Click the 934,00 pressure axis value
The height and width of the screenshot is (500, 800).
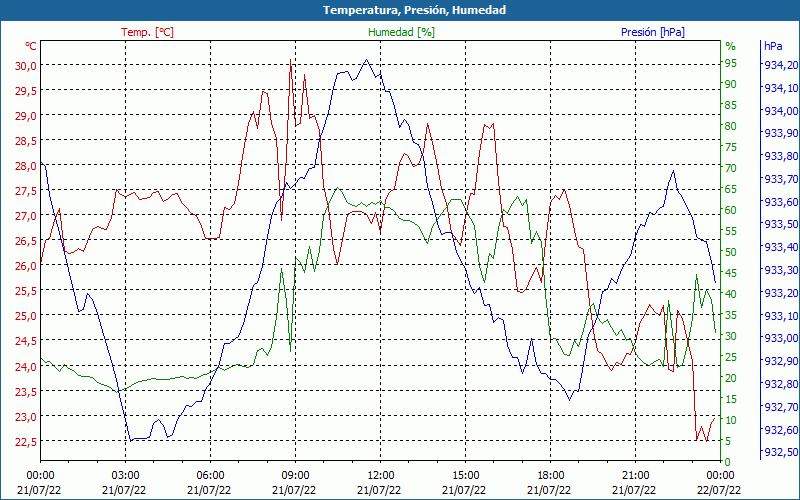[781, 111]
